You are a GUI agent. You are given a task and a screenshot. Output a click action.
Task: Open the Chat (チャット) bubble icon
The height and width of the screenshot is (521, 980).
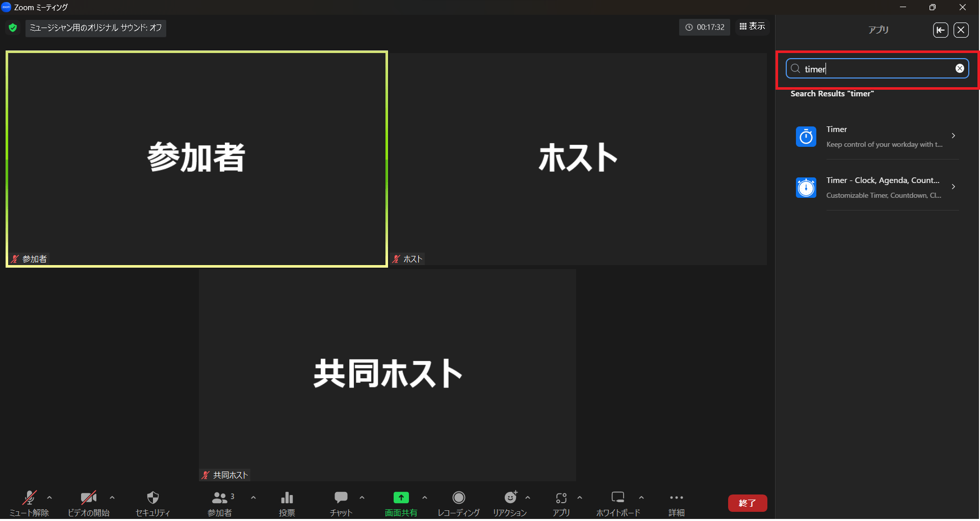(341, 498)
